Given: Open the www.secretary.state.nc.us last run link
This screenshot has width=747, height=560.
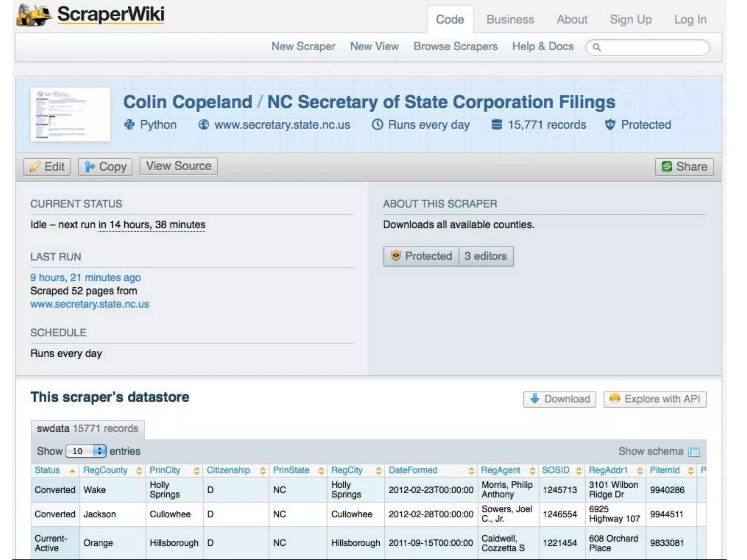Looking at the screenshot, I should (90, 304).
